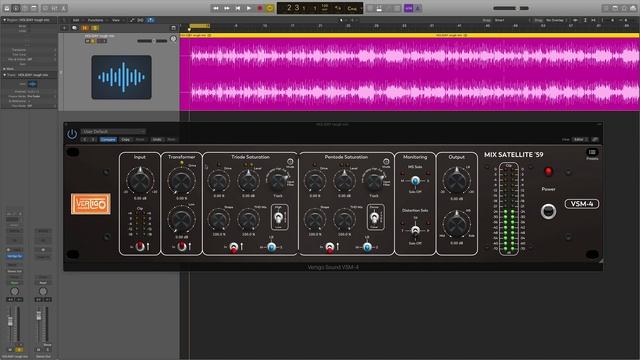This screenshot has width=640, height=360.
Task: Open the User Default preset dropdown
Action: tap(113, 131)
